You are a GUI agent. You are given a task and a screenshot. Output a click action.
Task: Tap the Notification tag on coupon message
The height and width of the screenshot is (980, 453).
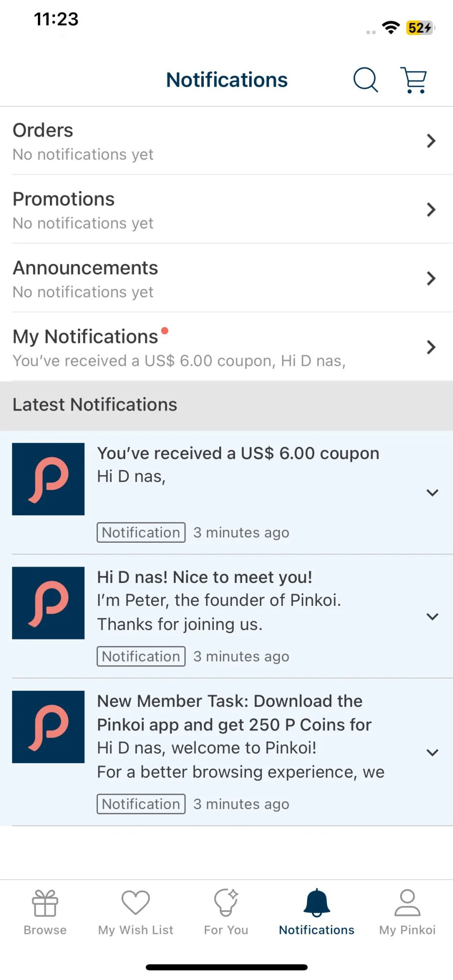141,532
